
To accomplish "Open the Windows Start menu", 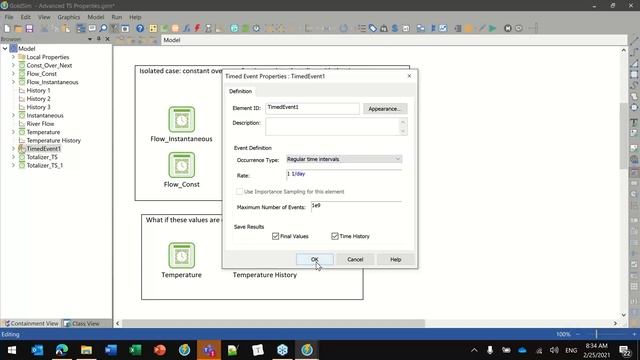I will [x=12, y=350].
